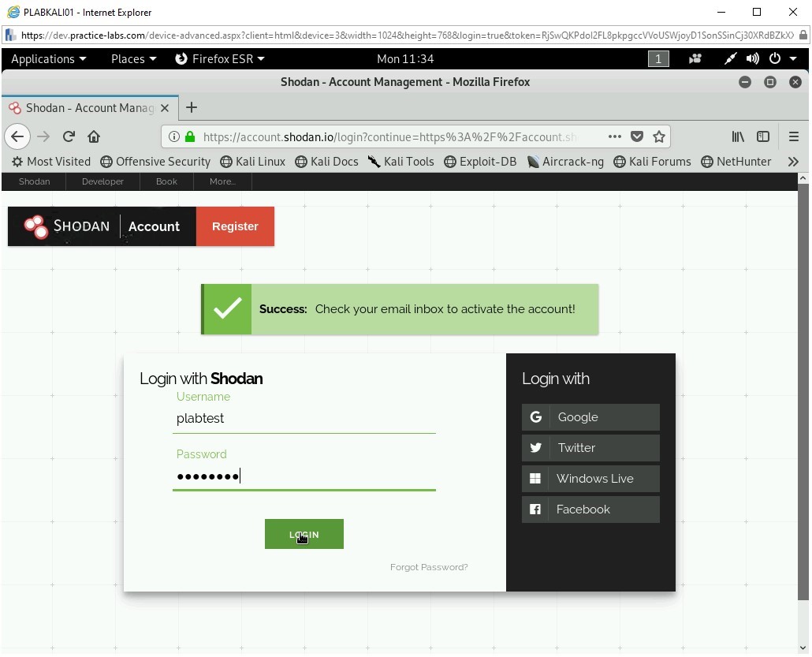The height and width of the screenshot is (657, 812).
Task: Switch to the Developer section in Shodan navbar
Action: tap(102, 181)
